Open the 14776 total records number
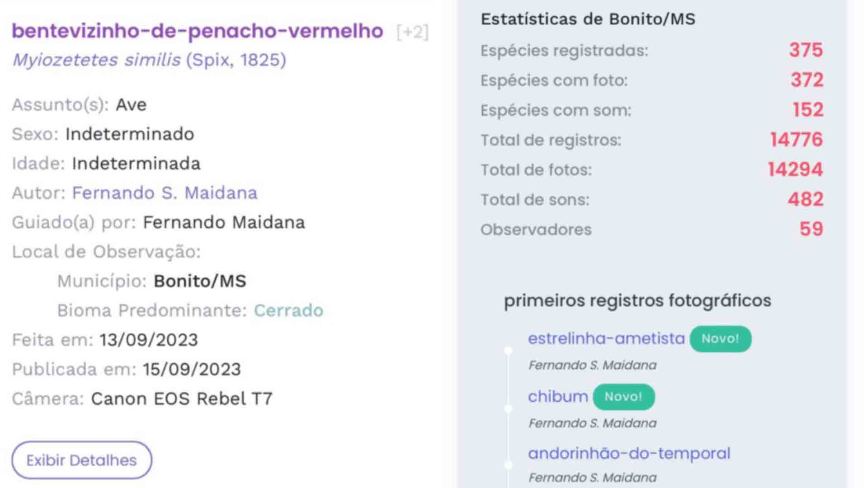Screen dimensions: 868x488 pyautogui.click(x=796, y=140)
